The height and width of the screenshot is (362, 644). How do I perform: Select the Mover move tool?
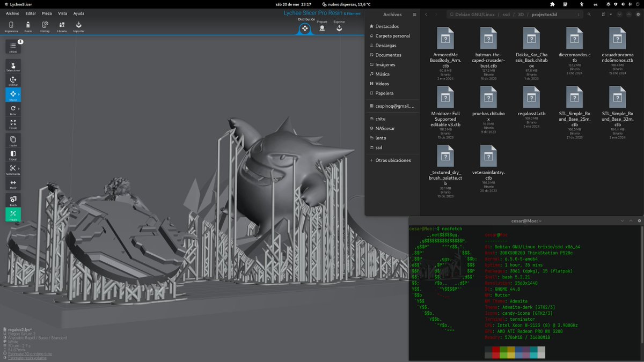coord(13,95)
